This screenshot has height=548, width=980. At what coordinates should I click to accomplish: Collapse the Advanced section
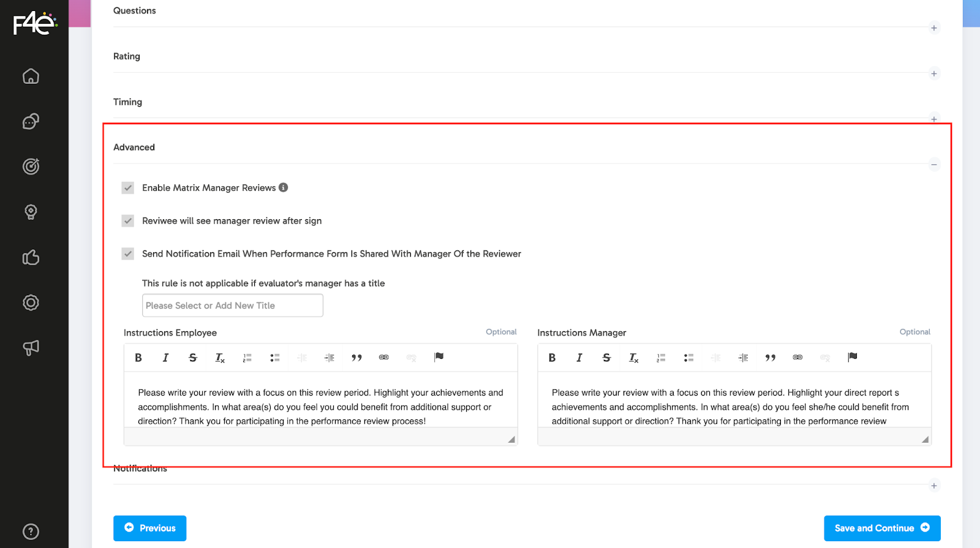click(933, 164)
